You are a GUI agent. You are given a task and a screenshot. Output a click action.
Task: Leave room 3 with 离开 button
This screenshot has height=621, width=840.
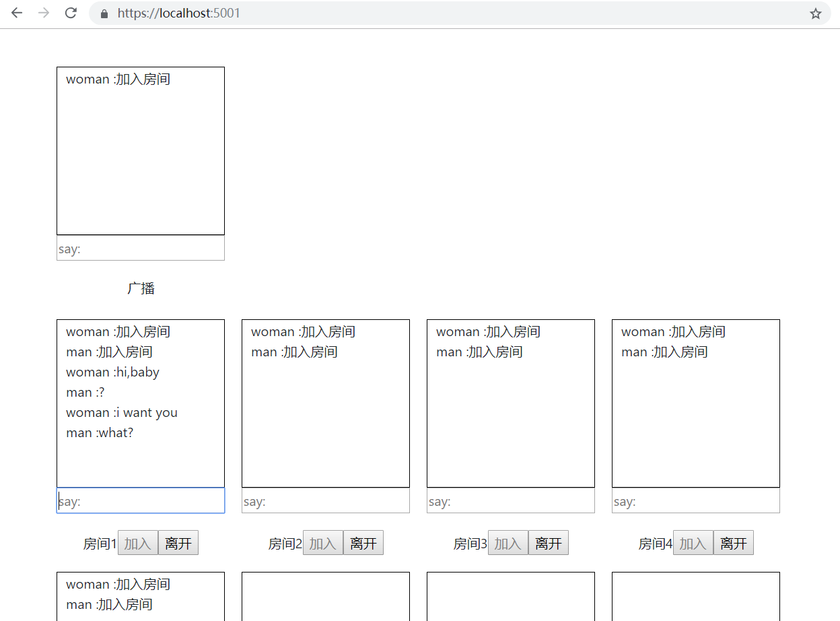coord(549,543)
